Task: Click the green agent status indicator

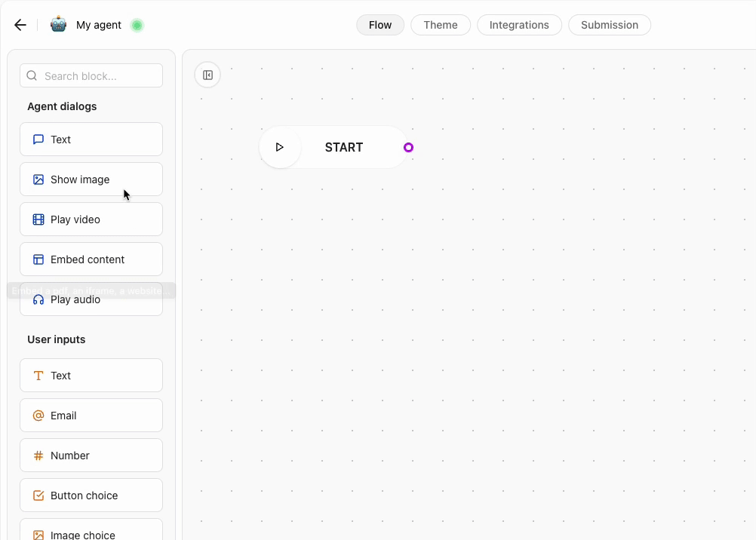Action: tap(137, 25)
